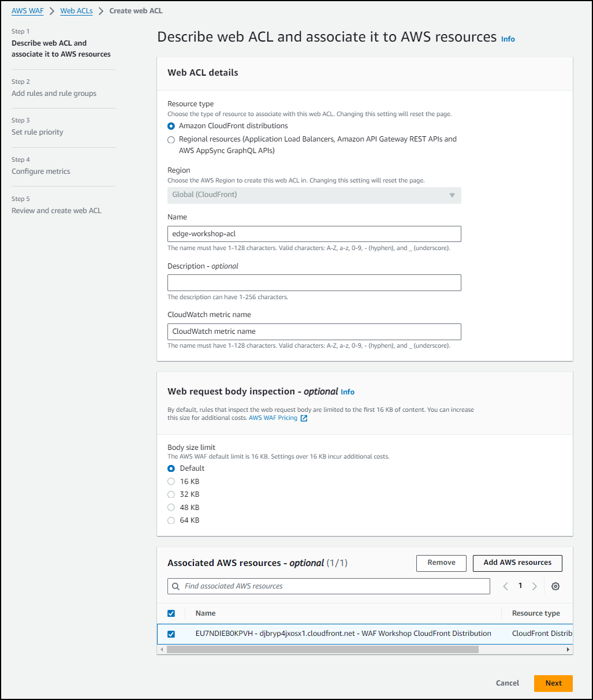The width and height of the screenshot is (593, 700).
Task: Select Regional resources resource type
Action: 171,140
